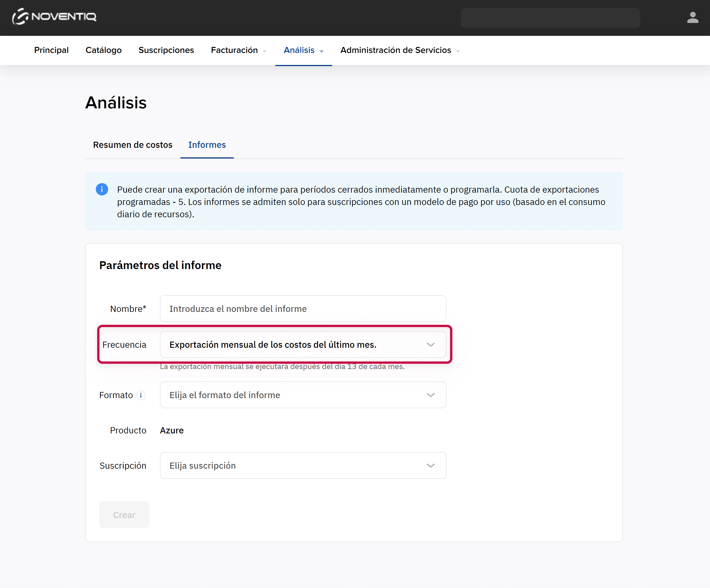Expand the Frecuencia dropdown chevron
The height and width of the screenshot is (588, 710).
(x=430, y=345)
